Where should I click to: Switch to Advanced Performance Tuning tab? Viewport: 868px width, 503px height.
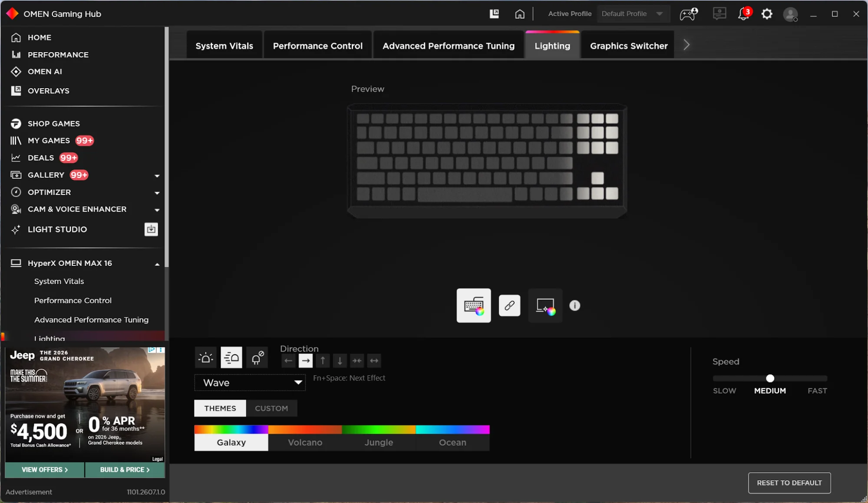449,46
